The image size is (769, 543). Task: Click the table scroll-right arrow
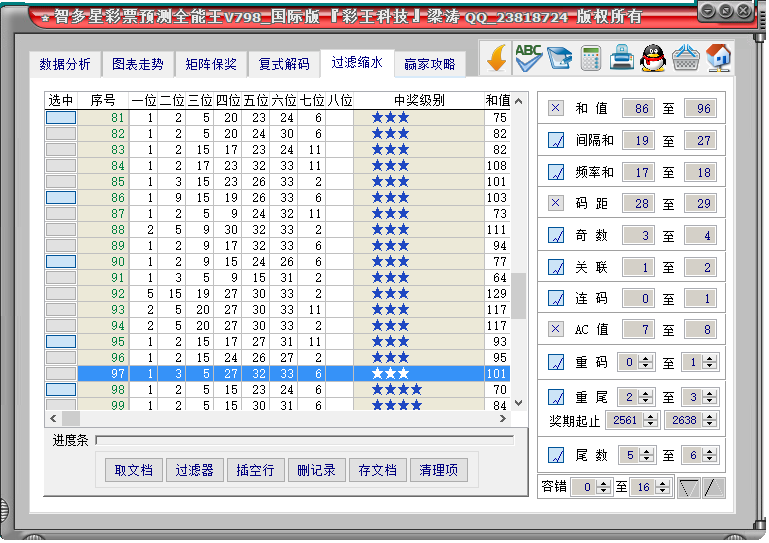click(x=503, y=418)
